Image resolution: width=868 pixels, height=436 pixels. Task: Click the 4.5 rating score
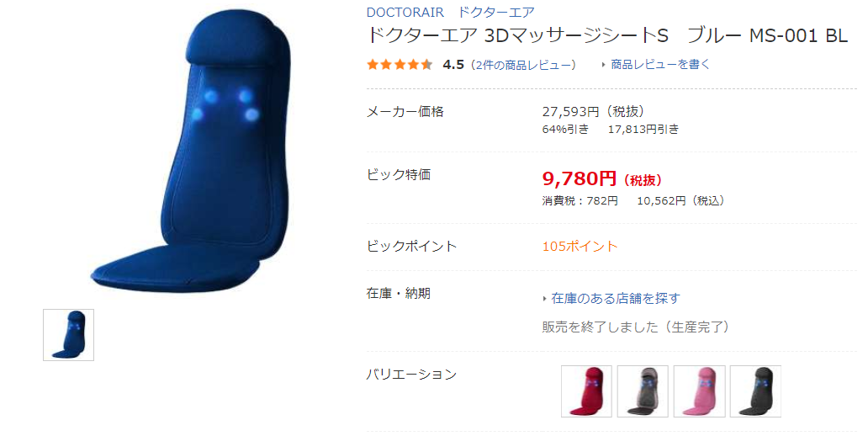[453, 65]
